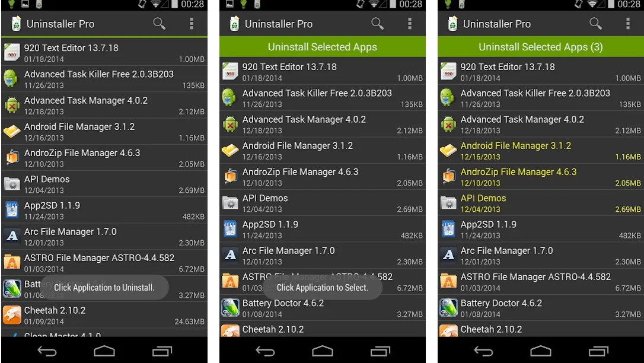Tap search icon in the middle phone screen
Screen dimensions: 644x363
[x=378, y=24]
